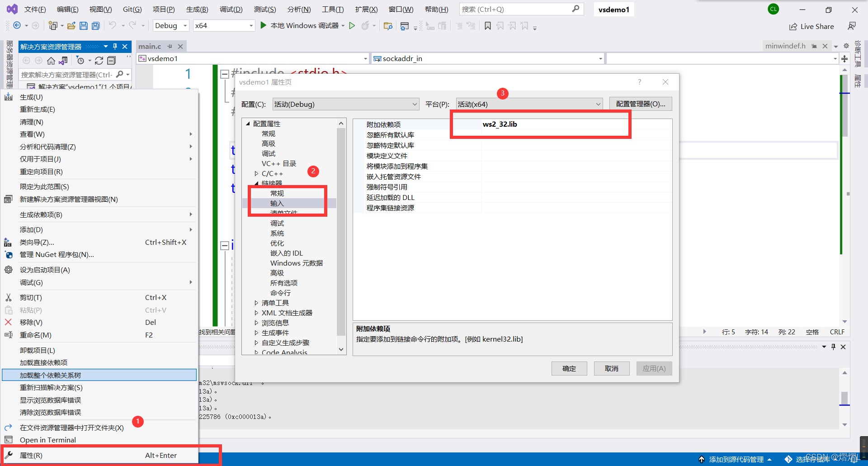Expand the 浏览信息 node in the tree
The image size is (868, 466).
click(x=256, y=323)
